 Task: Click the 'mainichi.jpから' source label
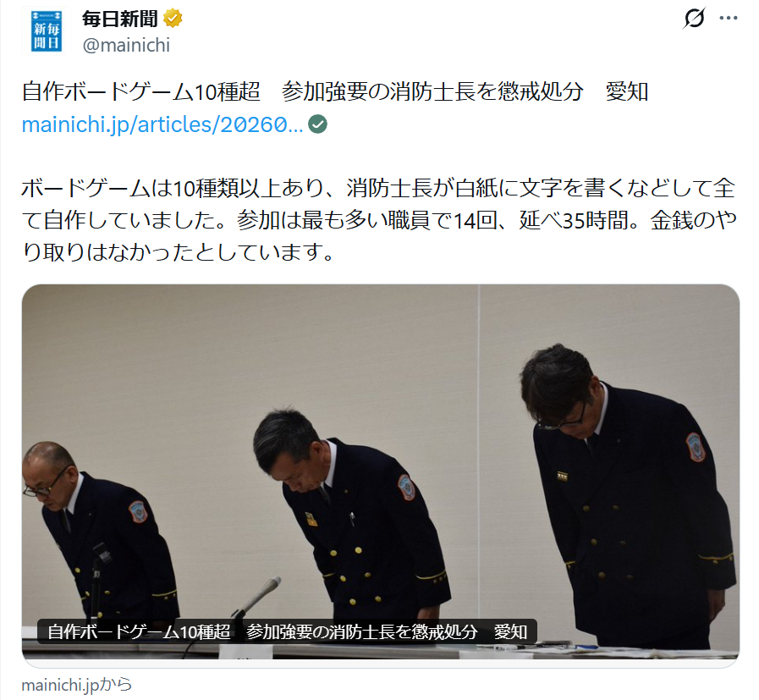(76, 685)
